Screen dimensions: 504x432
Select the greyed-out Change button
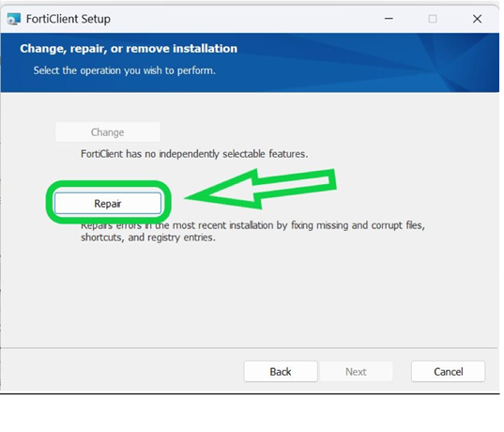pos(108,131)
